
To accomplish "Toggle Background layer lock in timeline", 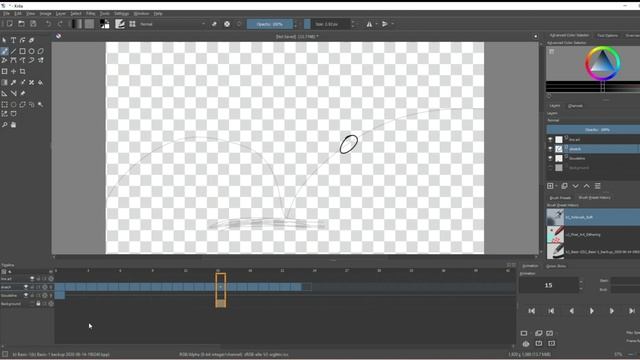I will point(38,304).
